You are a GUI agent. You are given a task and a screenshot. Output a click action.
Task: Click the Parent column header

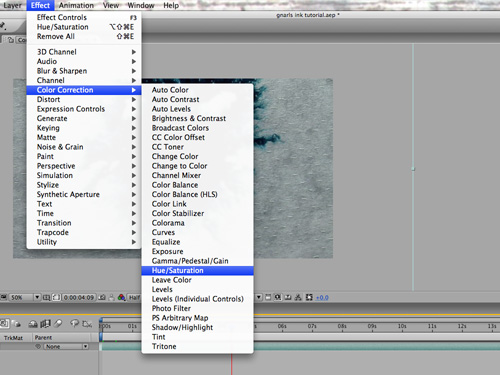tap(43, 337)
